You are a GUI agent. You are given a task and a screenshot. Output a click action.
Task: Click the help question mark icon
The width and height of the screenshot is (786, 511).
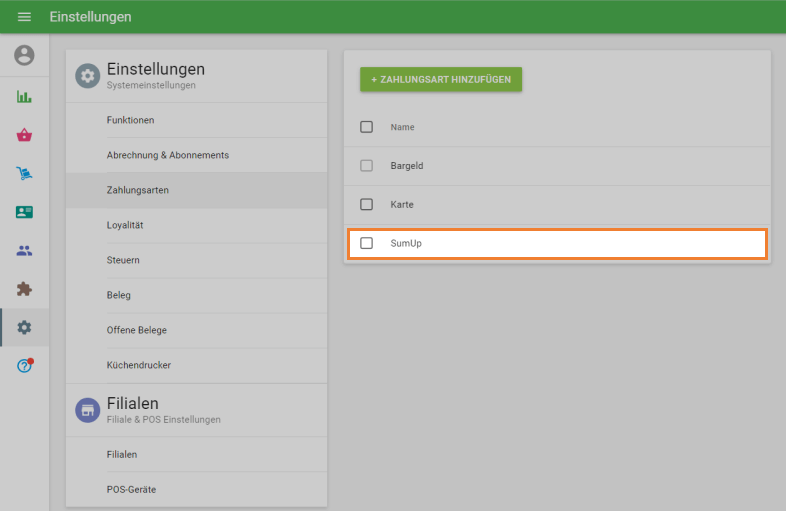(x=24, y=366)
